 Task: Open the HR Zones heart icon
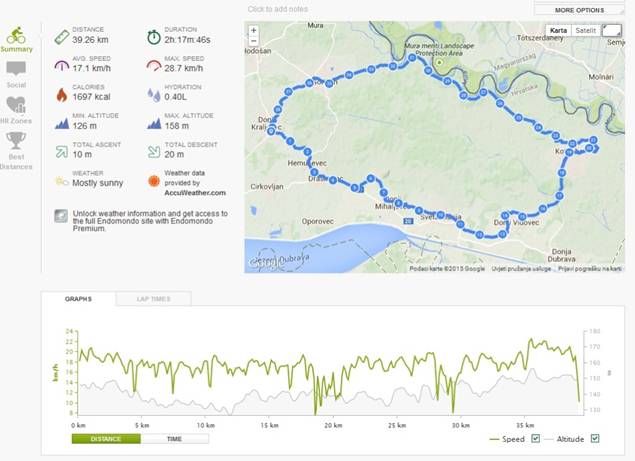click(16, 106)
